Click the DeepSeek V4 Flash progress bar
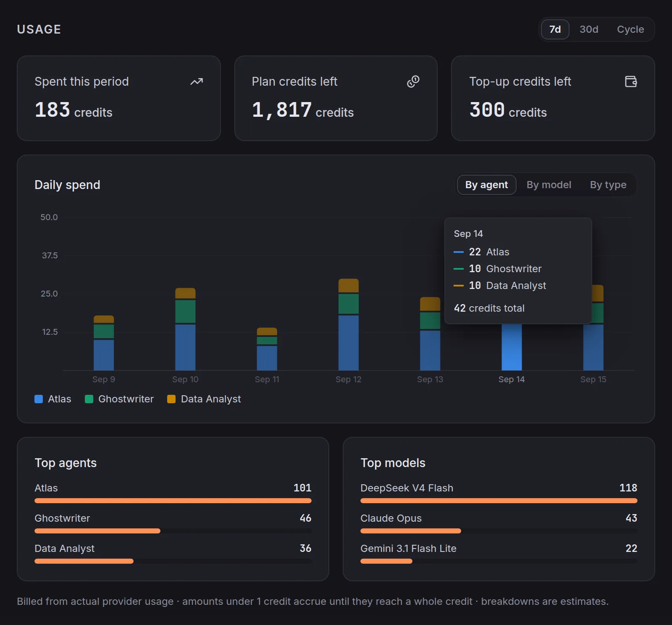The image size is (672, 625). coord(499,501)
